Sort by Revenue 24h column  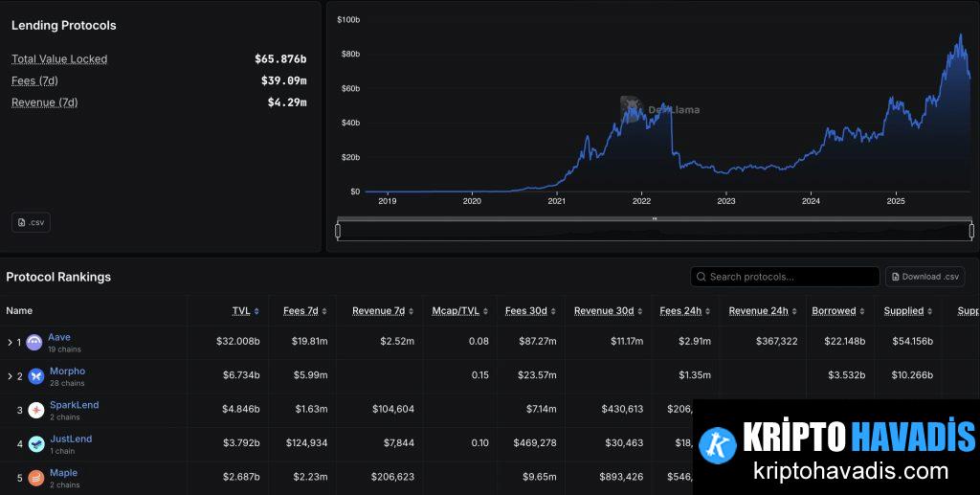(763, 310)
